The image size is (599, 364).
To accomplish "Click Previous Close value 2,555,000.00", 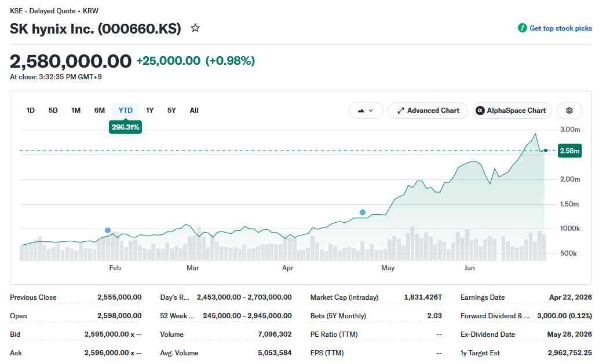I will (x=119, y=297).
